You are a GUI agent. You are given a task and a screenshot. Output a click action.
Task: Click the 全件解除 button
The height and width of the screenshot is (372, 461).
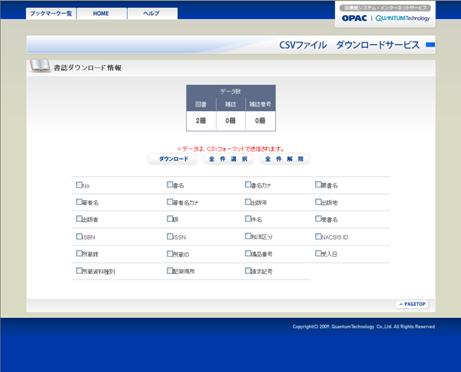coord(284,159)
